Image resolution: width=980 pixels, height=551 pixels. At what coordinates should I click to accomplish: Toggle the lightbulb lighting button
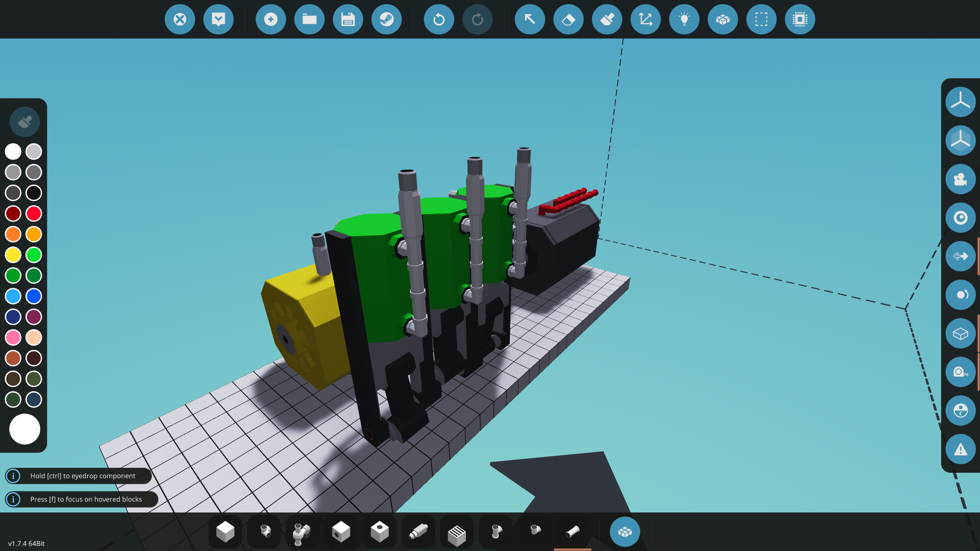point(684,19)
